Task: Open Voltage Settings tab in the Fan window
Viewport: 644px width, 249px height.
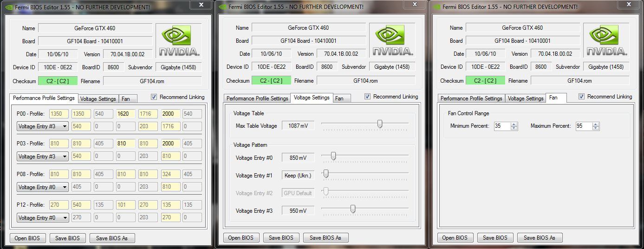Action: [x=526, y=98]
